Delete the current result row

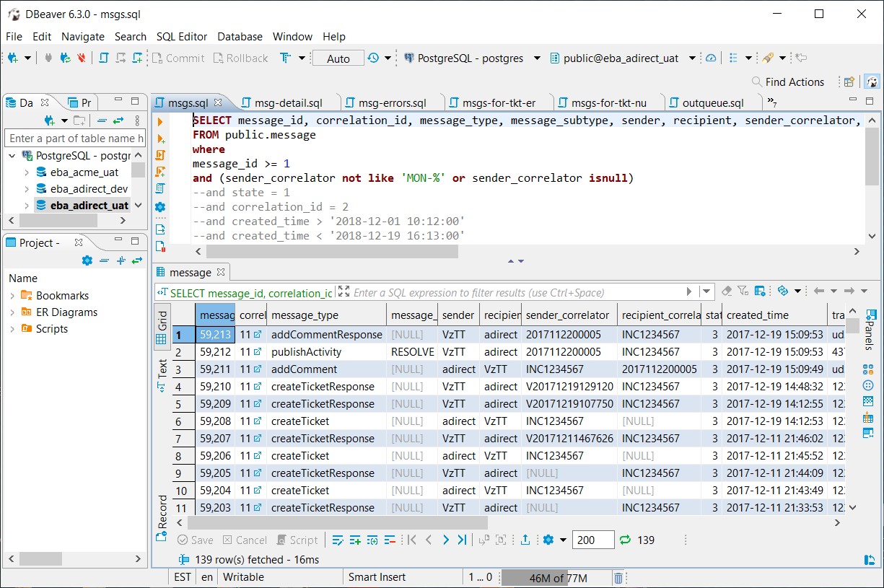389,539
